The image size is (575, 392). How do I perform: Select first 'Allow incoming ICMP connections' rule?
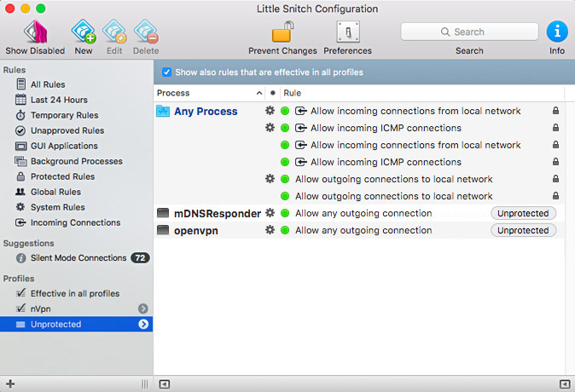tap(386, 128)
